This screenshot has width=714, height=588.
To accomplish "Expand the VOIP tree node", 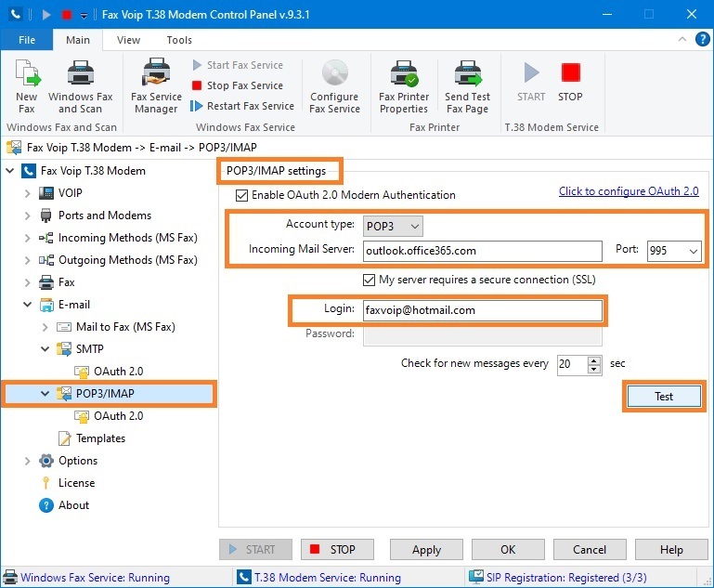I will 27,193.
